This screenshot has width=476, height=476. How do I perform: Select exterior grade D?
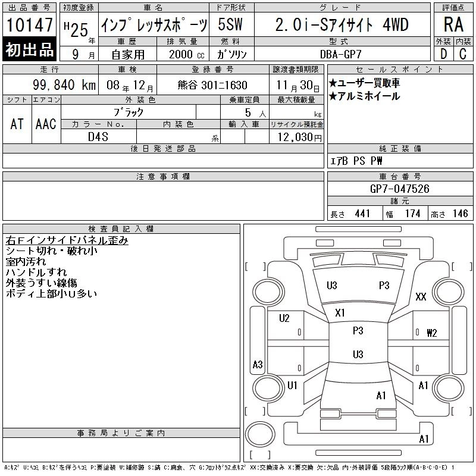point(444,54)
